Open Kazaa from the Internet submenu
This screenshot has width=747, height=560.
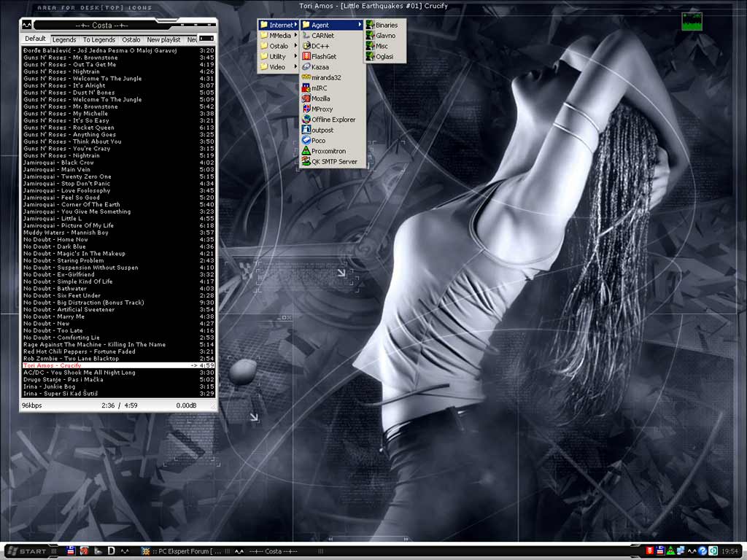tap(320, 67)
